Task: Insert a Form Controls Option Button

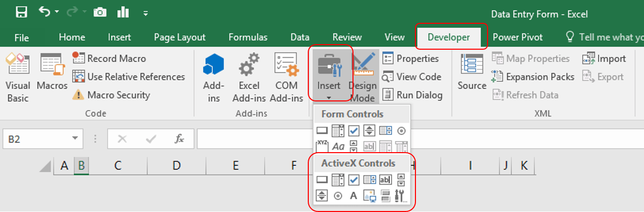Action: click(x=401, y=131)
